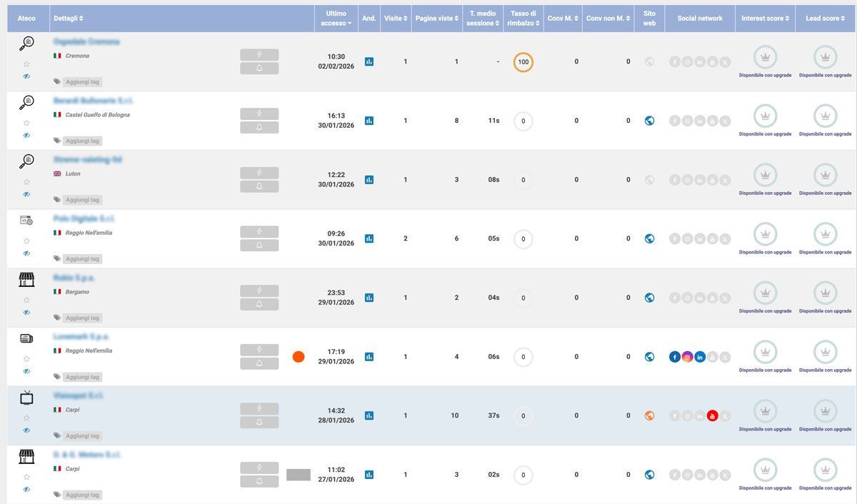The width and height of the screenshot is (857, 504).
Task: Click the orange website globe in the 14:32 row
Action: click(649, 416)
